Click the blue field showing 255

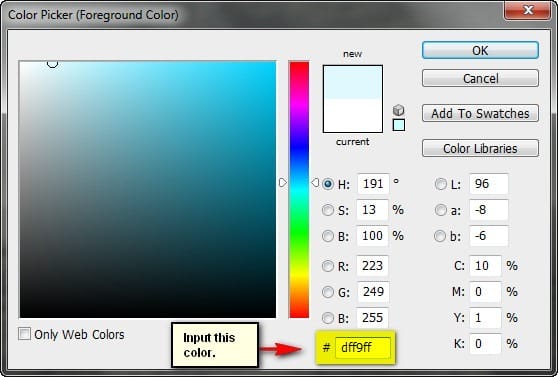click(372, 318)
